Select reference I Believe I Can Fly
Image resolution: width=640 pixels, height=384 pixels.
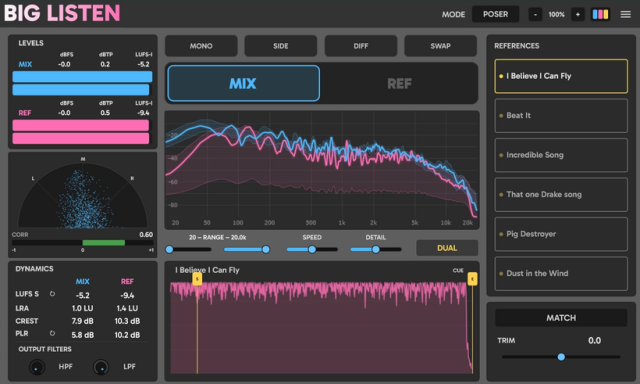(561, 76)
